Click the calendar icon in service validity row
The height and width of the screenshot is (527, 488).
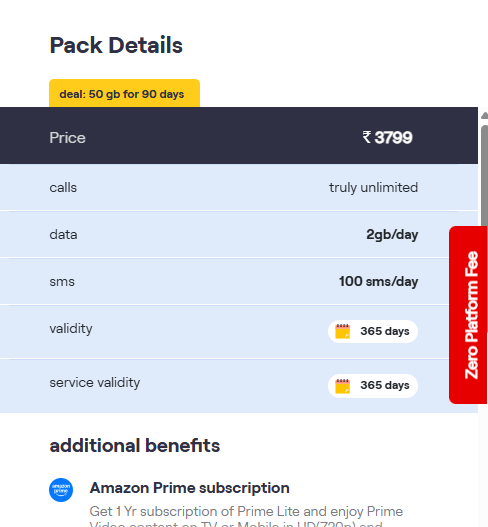[x=342, y=386]
